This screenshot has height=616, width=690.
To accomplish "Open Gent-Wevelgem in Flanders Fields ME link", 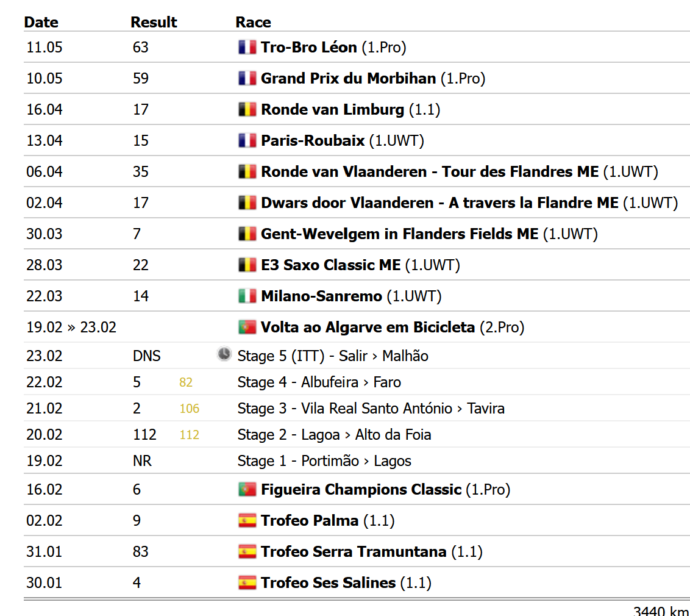I will [x=399, y=234].
